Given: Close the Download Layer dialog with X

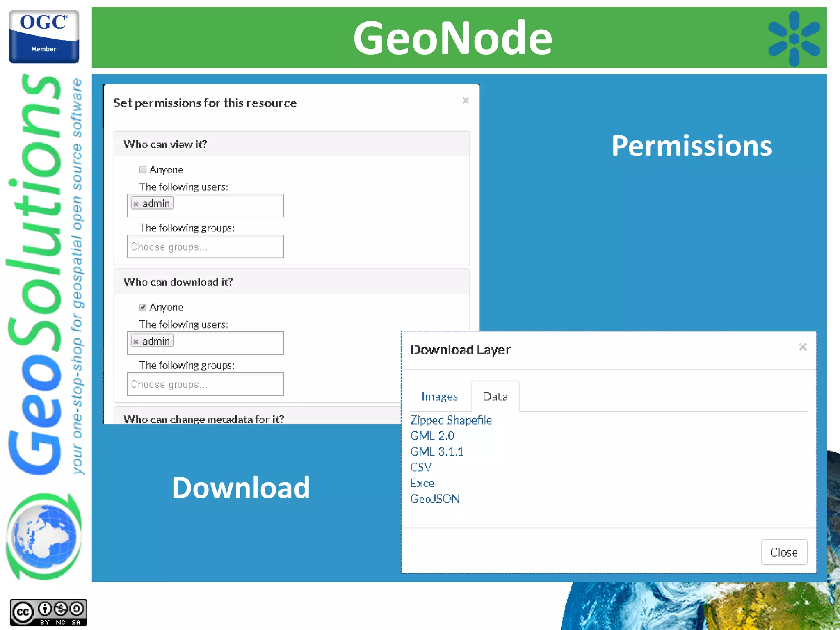Looking at the screenshot, I should 803,347.
